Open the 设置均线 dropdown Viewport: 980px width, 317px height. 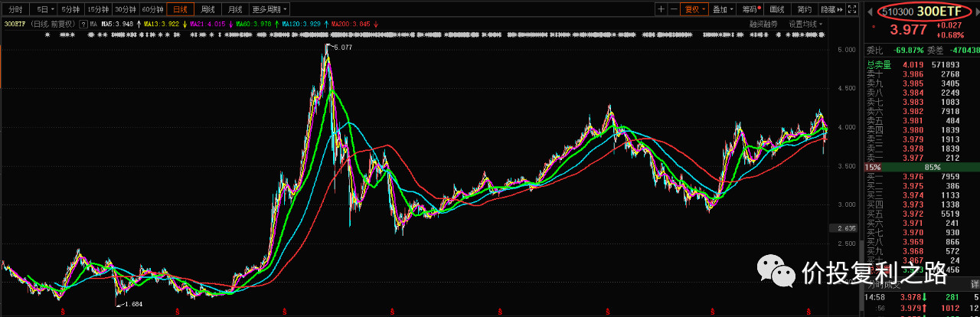click(x=806, y=24)
